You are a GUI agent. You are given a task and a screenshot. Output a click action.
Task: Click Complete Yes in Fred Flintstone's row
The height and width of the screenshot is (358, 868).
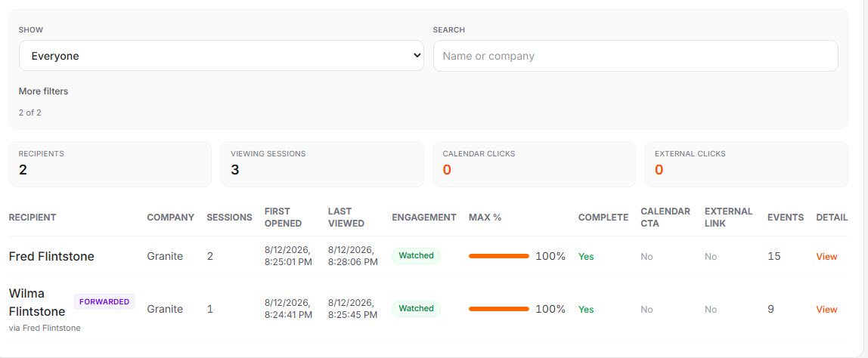(x=586, y=257)
